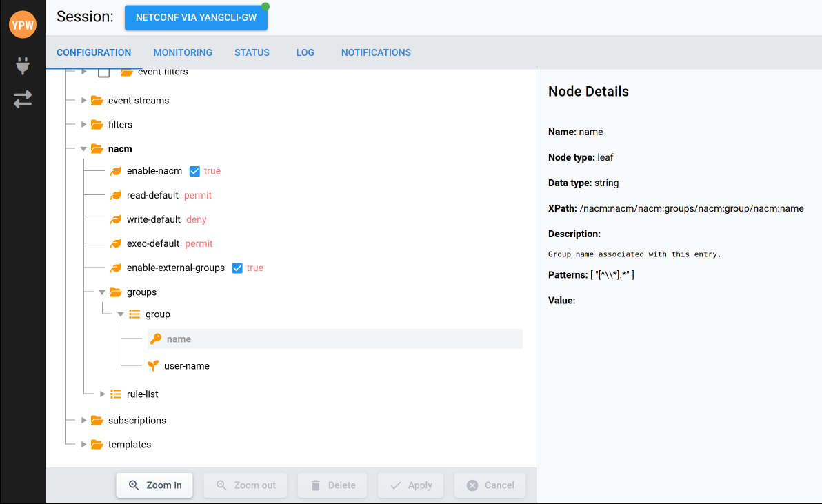Screen dimensions: 822x504
Task: Click the YPW logo avatar
Action: tap(23, 26)
